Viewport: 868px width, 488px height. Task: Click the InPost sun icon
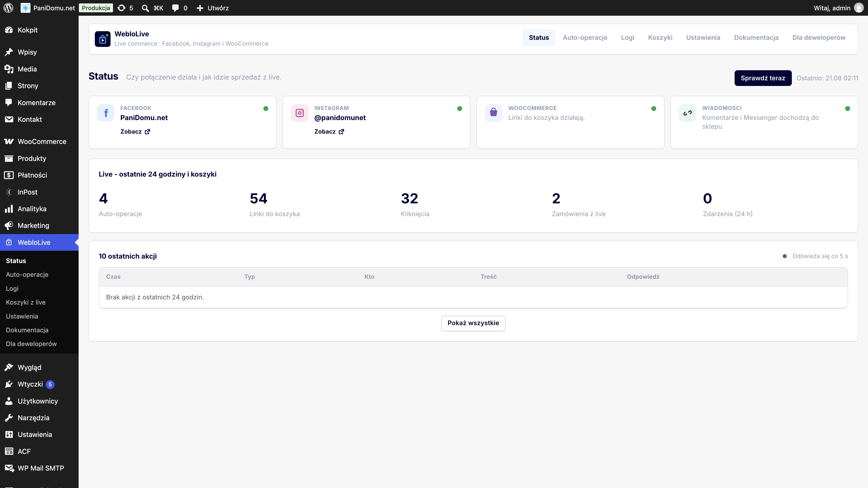(9, 192)
